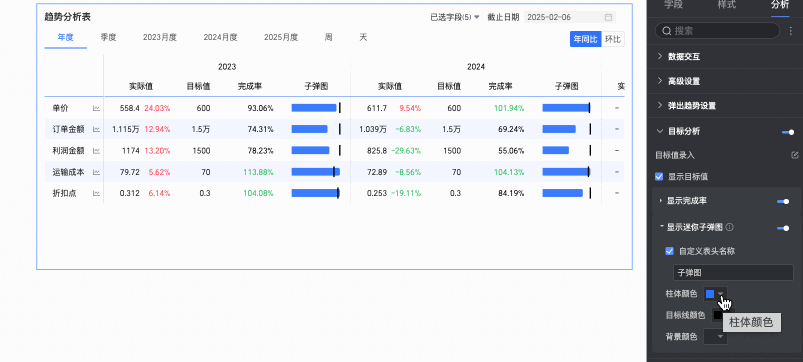Screen dimensions: 803x362
Task: Uncheck the 自定义表头名称 checkbox
Action: [x=669, y=251]
